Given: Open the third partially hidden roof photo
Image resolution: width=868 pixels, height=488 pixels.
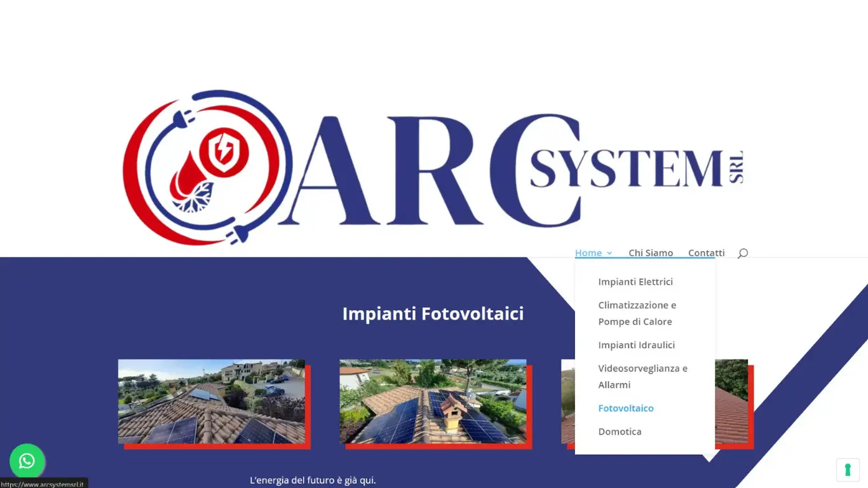Looking at the screenshot, I should (732, 402).
